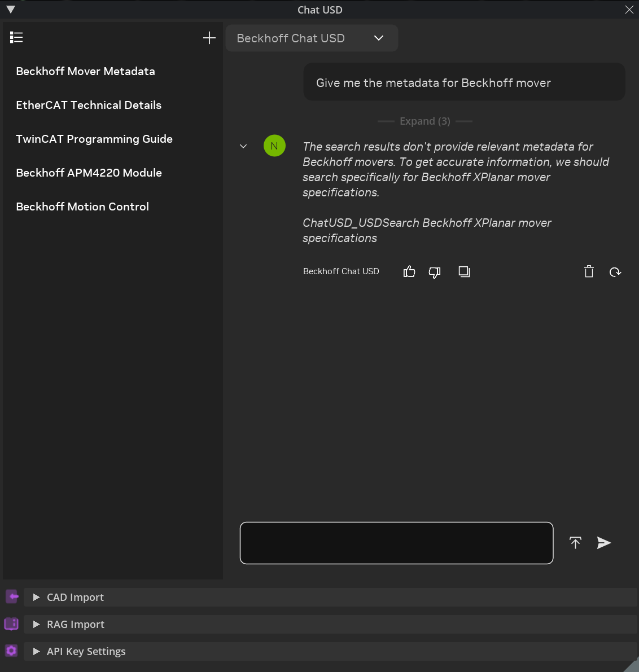
Task: Click the response paragraph about search results
Action: pos(456,170)
